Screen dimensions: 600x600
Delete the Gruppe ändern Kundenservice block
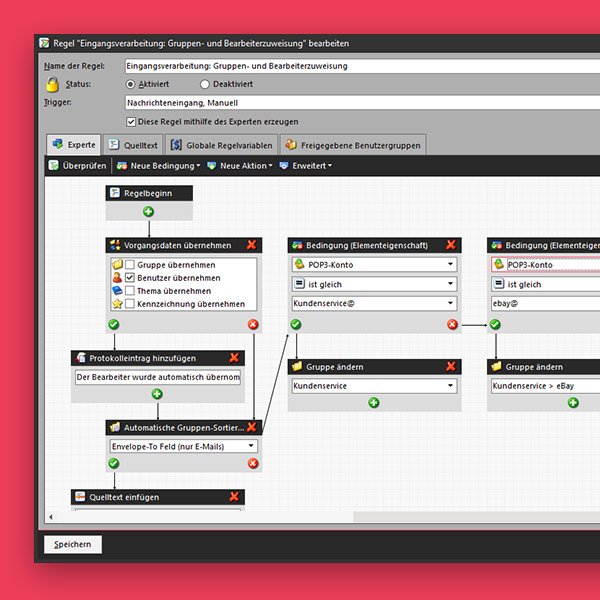pyautogui.click(x=451, y=366)
